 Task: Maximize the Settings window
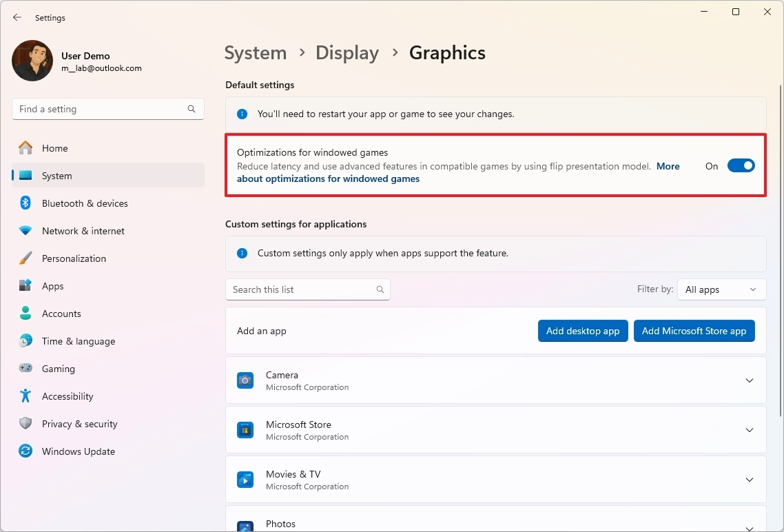click(x=736, y=12)
